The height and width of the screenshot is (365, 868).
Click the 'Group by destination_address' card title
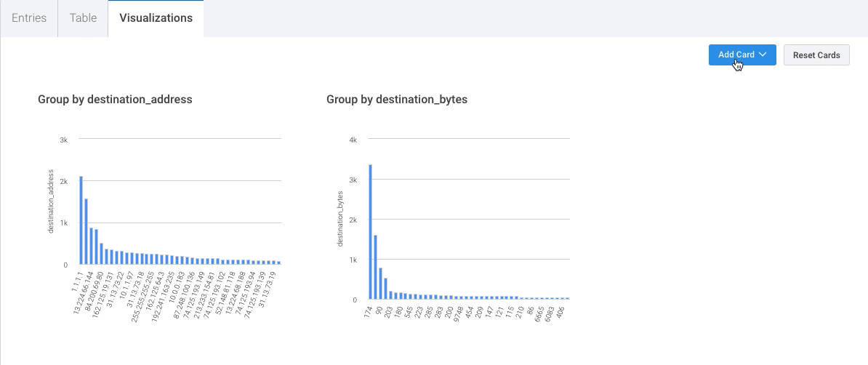pyautogui.click(x=115, y=100)
